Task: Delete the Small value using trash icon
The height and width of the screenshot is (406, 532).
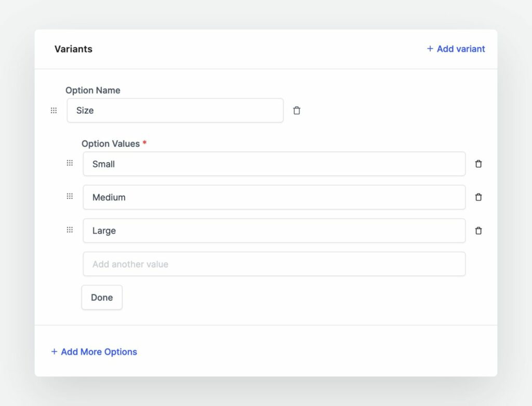Action: pos(478,164)
